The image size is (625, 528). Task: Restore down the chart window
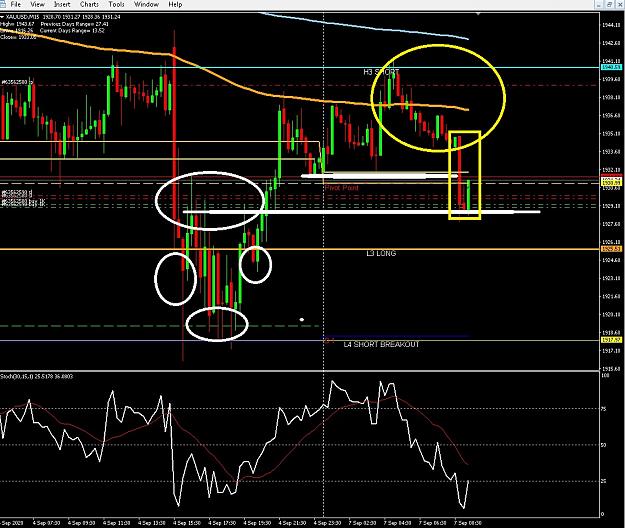click(x=609, y=4)
